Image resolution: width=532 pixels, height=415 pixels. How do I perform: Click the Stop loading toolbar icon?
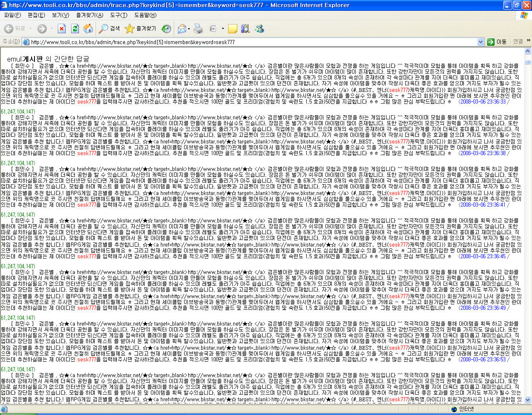(62, 29)
